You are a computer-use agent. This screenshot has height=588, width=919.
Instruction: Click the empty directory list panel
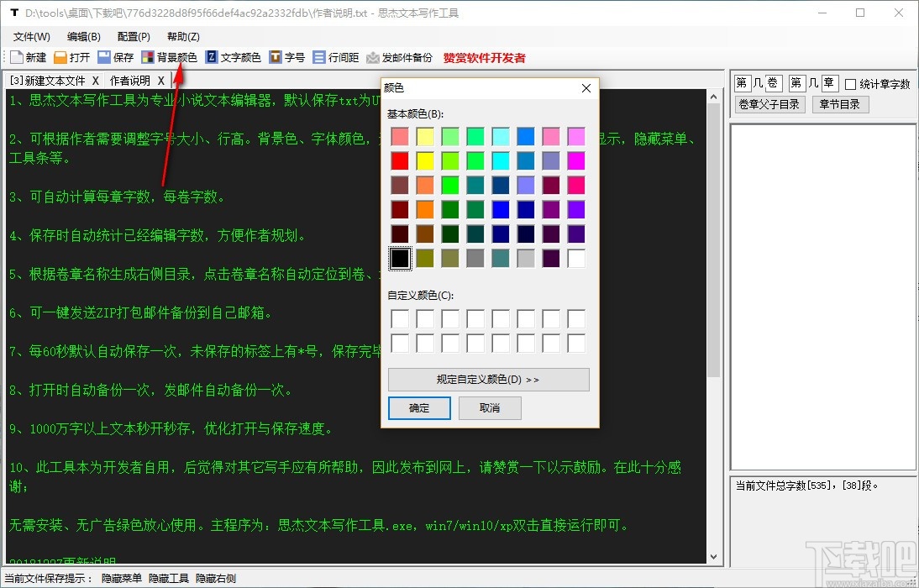(823, 296)
